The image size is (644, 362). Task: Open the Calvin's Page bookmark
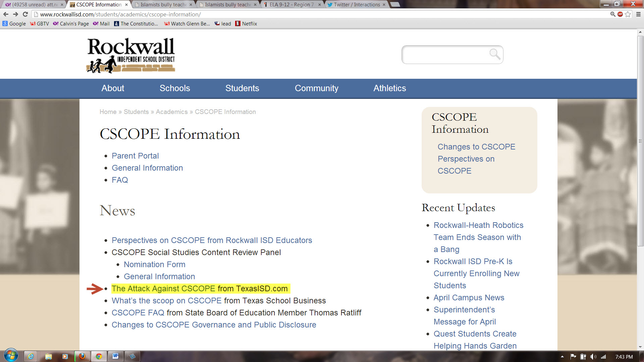71,24
